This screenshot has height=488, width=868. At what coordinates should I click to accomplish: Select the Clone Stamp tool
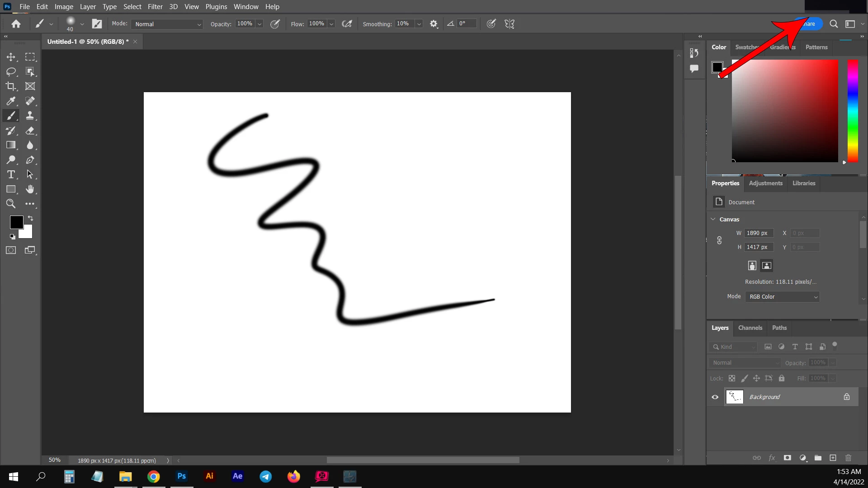tap(30, 116)
